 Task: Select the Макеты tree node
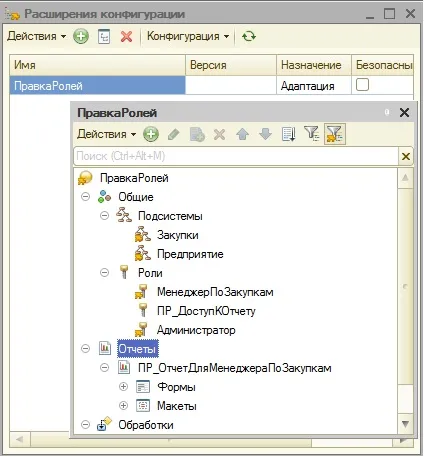point(177,406)
